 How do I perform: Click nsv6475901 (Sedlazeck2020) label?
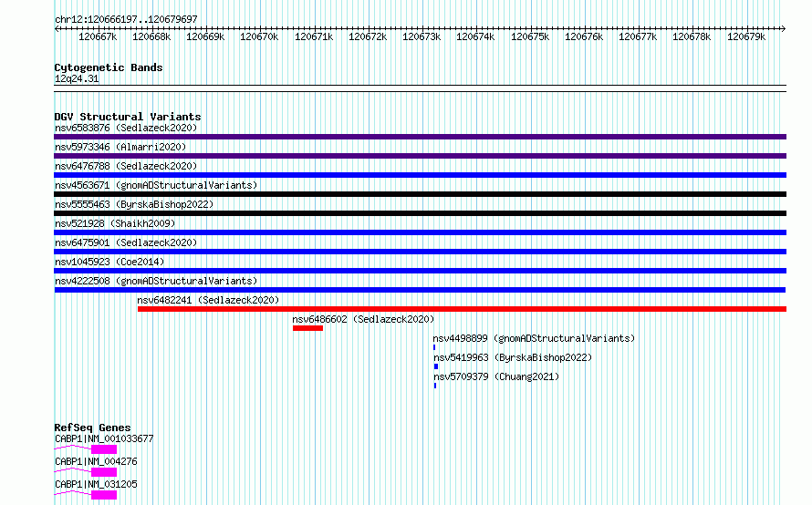click(126, 242)
